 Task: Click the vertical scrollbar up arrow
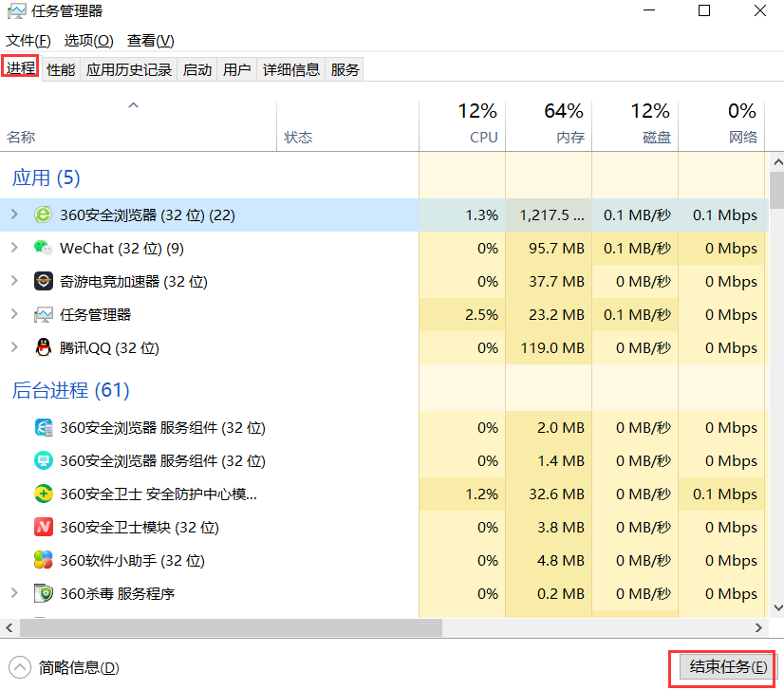tap(777, 162)
